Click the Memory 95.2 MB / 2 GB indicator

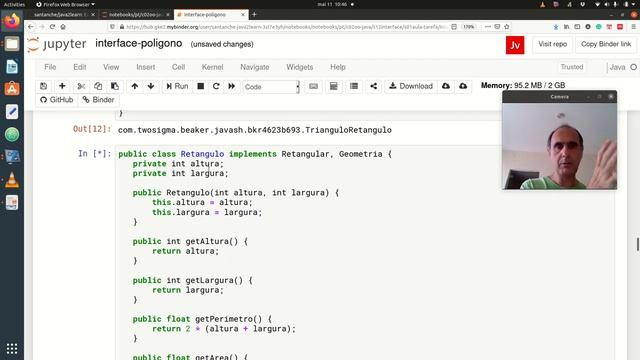(x=523, y=85)
